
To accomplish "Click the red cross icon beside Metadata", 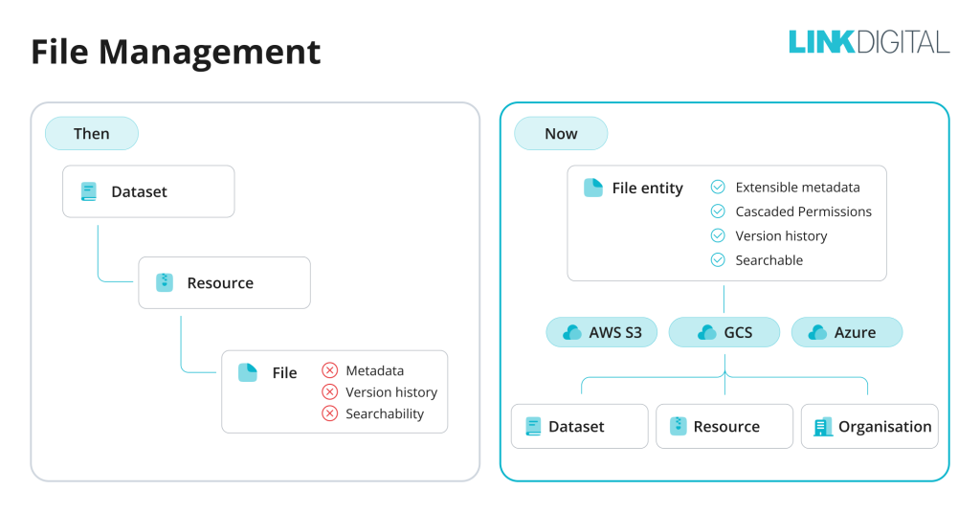I will [x=330, y=370].
